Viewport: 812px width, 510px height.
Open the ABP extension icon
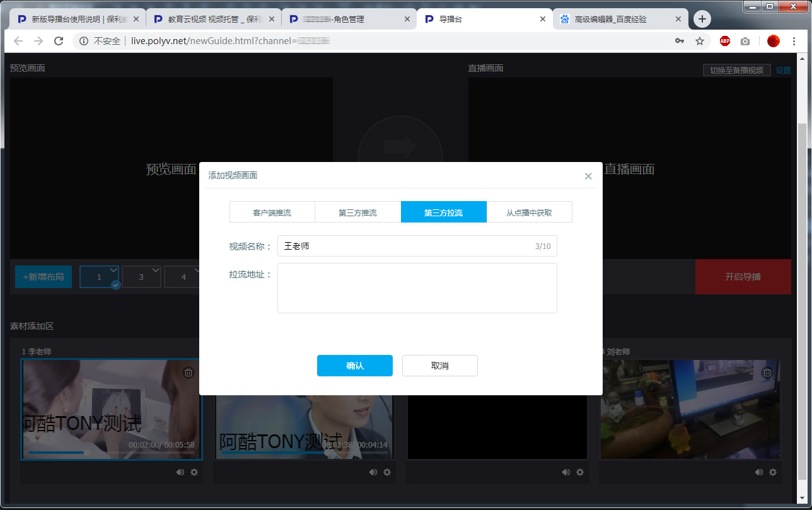click(x=725, y=41)
